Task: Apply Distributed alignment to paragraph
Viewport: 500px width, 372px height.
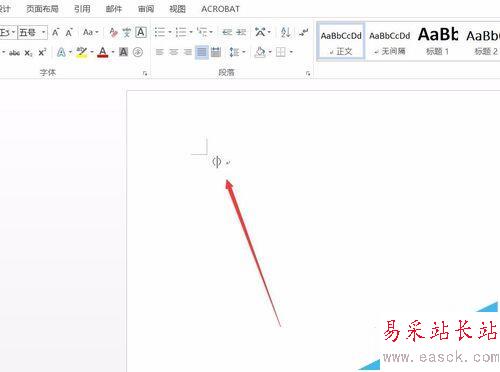Action: pyautogui.click(x=216, y=52)
